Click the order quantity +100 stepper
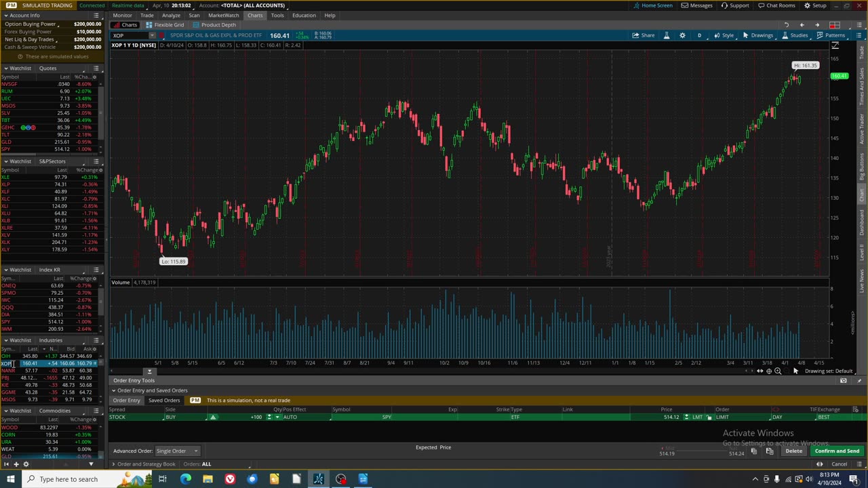Image resolution: width=868 pixels, height=488 pixels. pos(269,417)
